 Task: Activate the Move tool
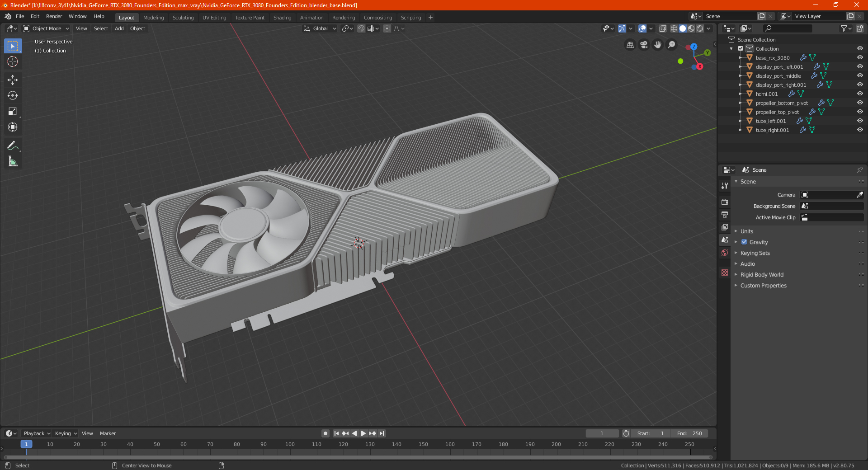pyautogui.click(x=13, y=80)
